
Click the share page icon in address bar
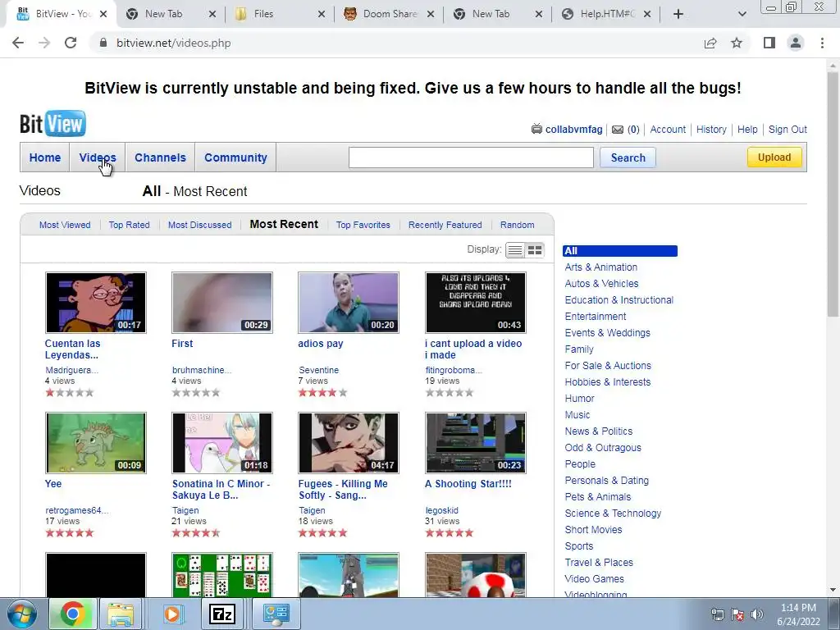[710, 43]
